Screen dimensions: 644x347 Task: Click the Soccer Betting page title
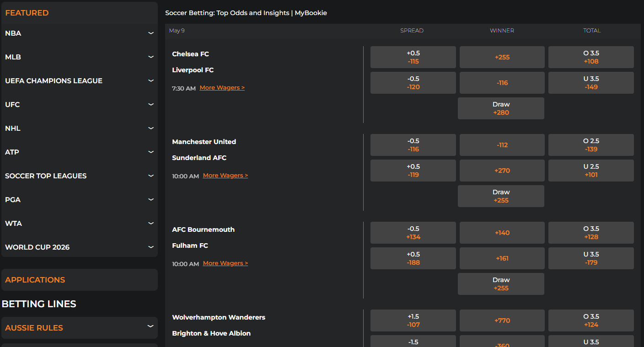pos(246,13)
